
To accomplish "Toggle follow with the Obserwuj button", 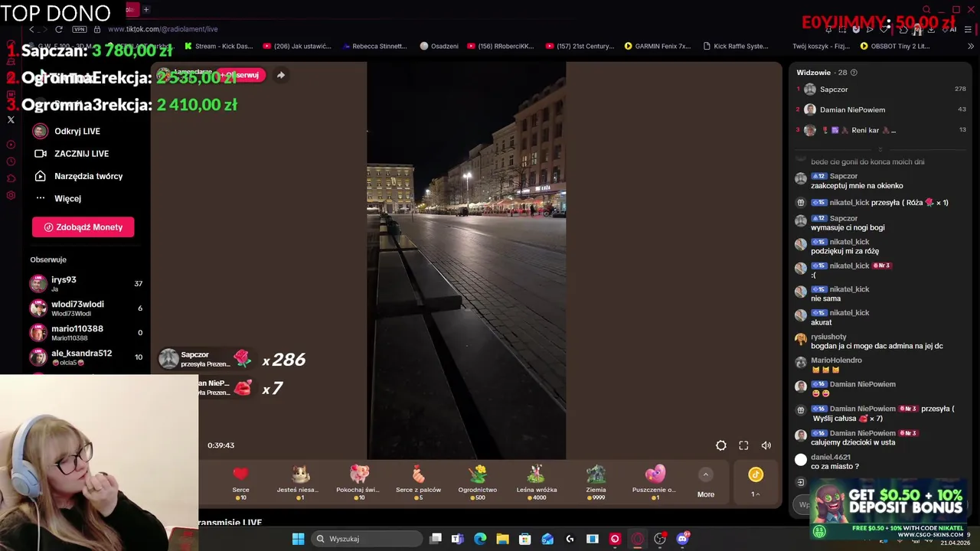I will [242, 75].
